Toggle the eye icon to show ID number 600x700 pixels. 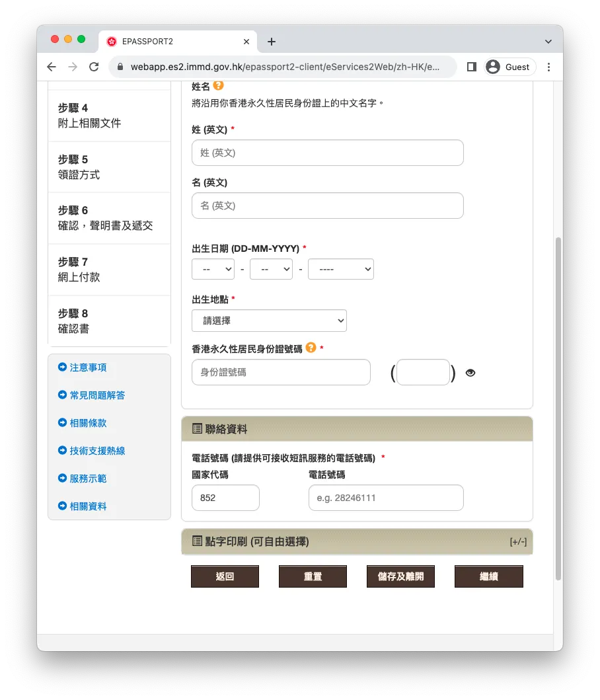[470, 373]
